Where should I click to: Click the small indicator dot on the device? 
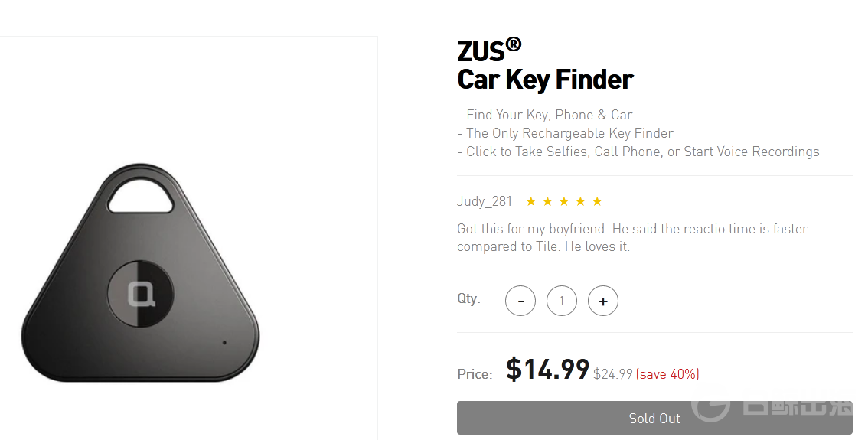point(224,342)
